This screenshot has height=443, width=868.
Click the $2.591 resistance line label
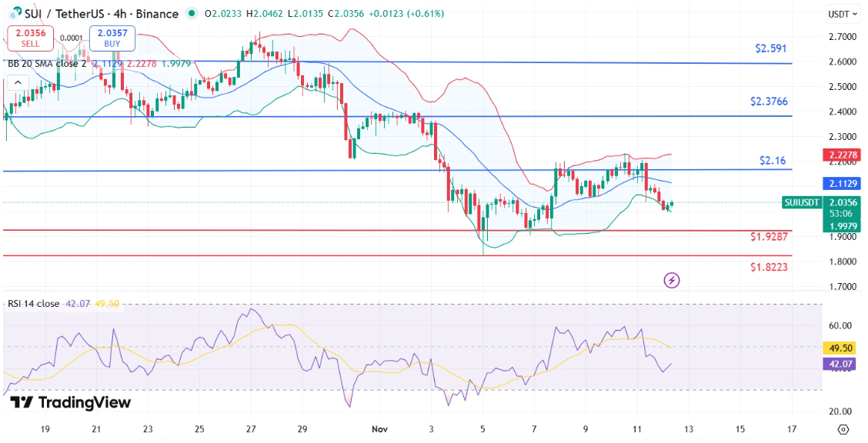(x=771, y=48)
